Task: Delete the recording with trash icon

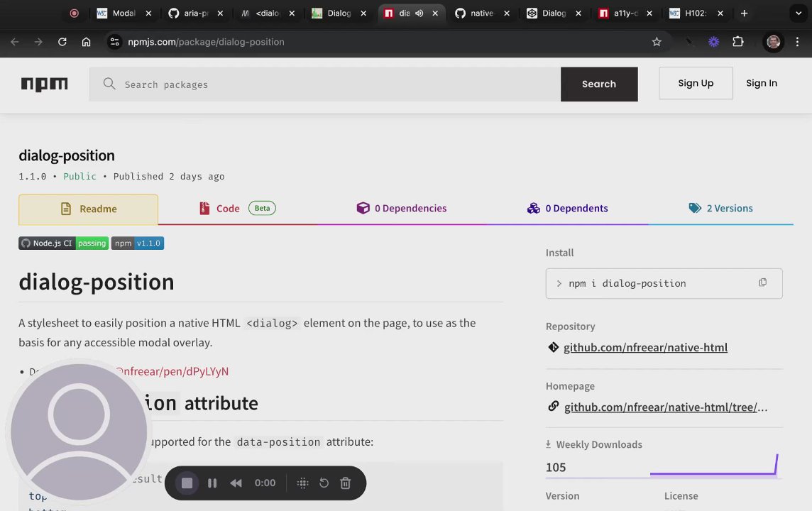Action: pos(346,483)
